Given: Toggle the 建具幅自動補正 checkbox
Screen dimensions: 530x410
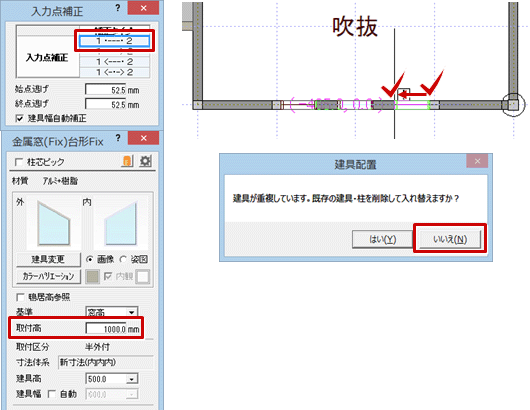Looking at the screenshot, I should tap(20, 118).
